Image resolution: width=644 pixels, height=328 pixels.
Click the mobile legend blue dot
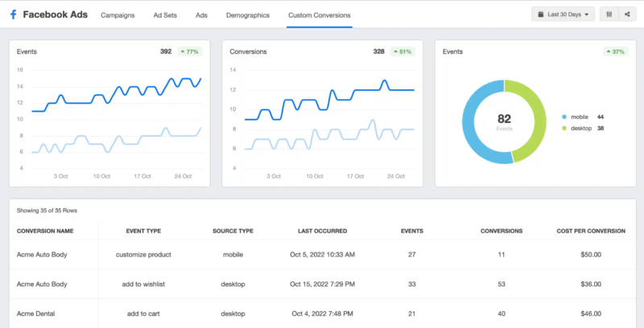tap(564, 117)
